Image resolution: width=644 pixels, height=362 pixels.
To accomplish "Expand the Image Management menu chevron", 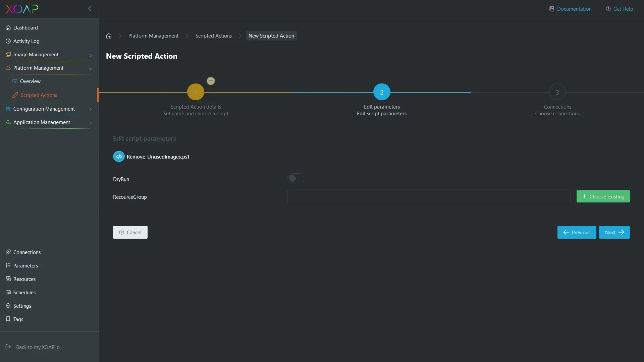I will pos(90,55).
